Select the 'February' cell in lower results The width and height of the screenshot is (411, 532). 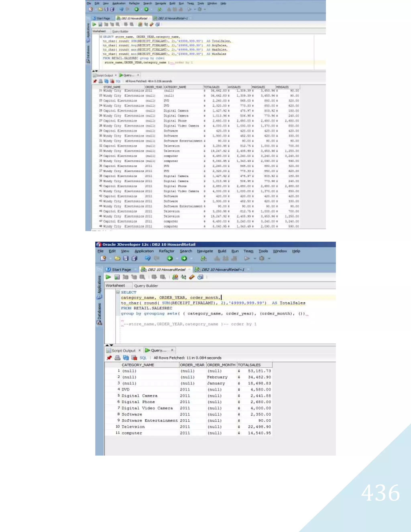coord(222,377)
